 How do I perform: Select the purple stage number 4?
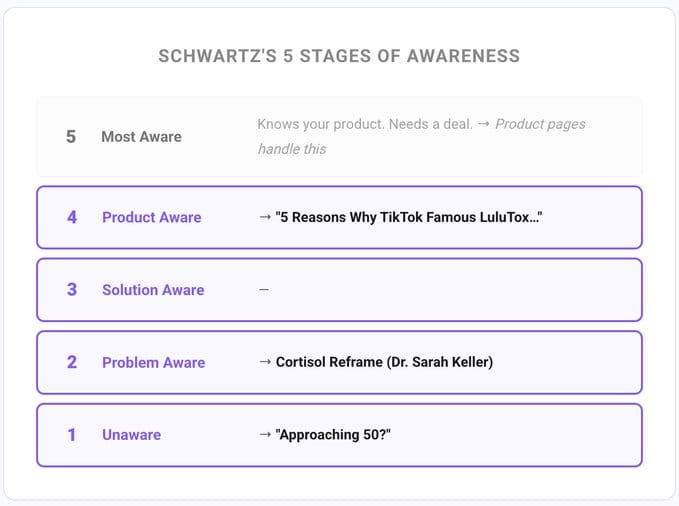pyautogui.click(x=71, y=217)
